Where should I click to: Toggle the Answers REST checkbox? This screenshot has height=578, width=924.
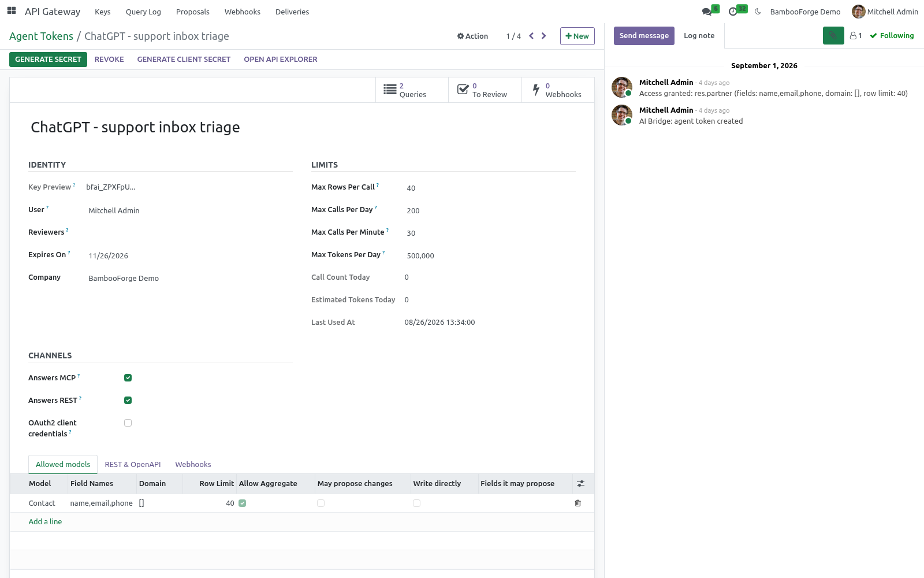pos(128,401)
